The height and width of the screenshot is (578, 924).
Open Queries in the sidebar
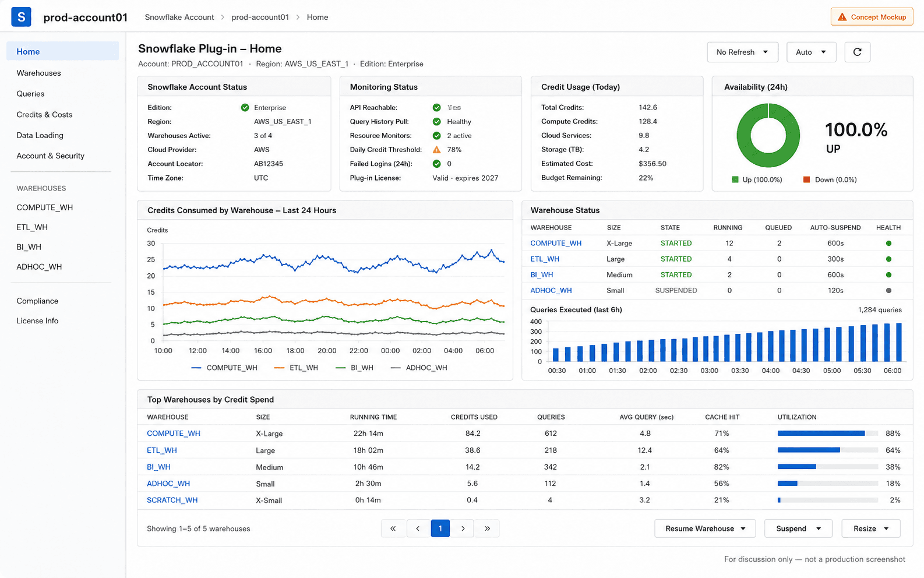click(30, 94)
